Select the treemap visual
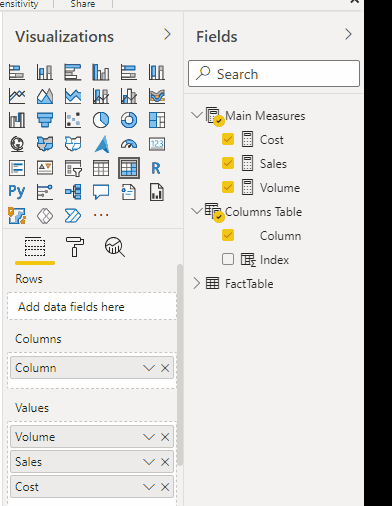392x506 pixels. (x=157, y=120)
